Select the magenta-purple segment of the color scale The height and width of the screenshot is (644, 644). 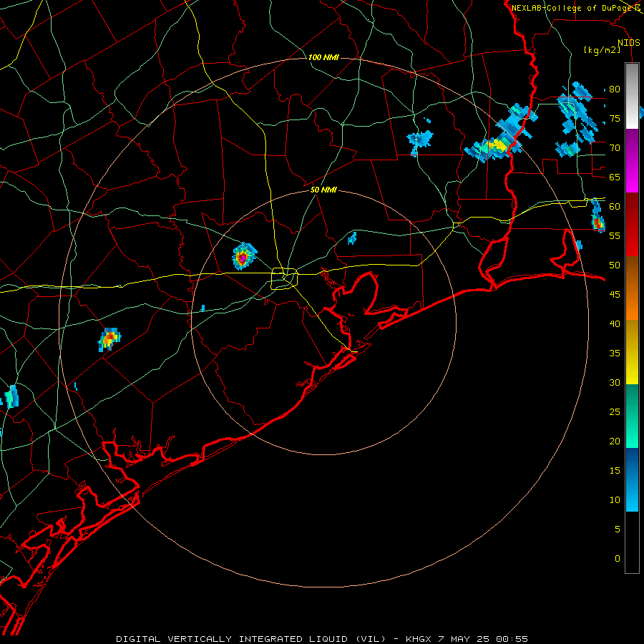[x=632, y=160]
